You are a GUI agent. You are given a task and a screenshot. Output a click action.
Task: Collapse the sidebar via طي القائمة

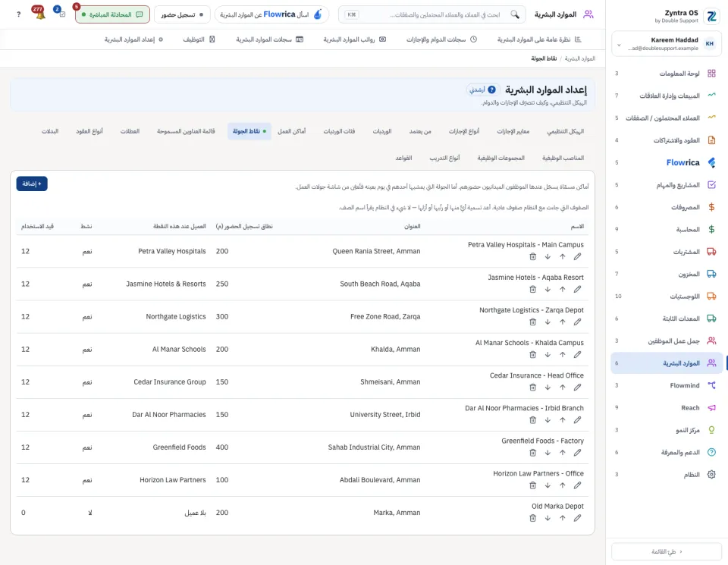[x=667, y=551]
